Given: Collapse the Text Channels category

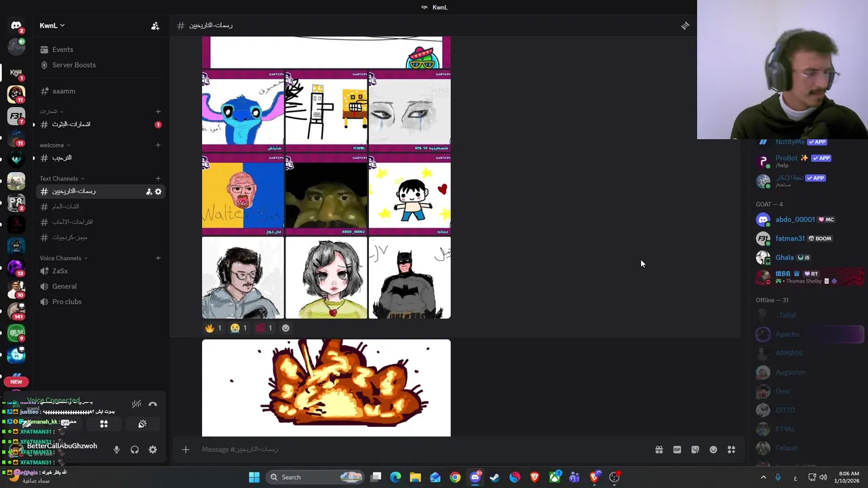Looking at the screenshot, I should pos(62,178).
